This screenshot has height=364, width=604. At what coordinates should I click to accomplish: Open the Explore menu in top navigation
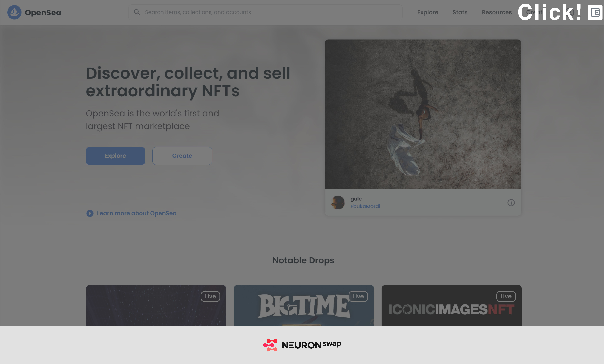428,12
